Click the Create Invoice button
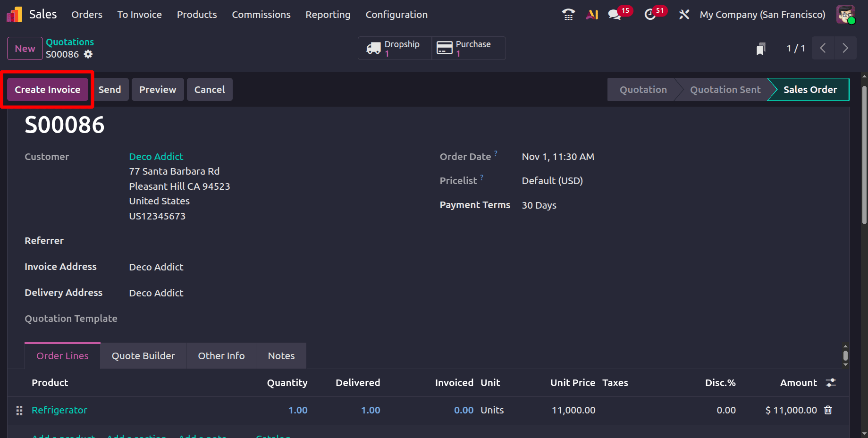Screen dimensions: 868x438 point(47,89)
